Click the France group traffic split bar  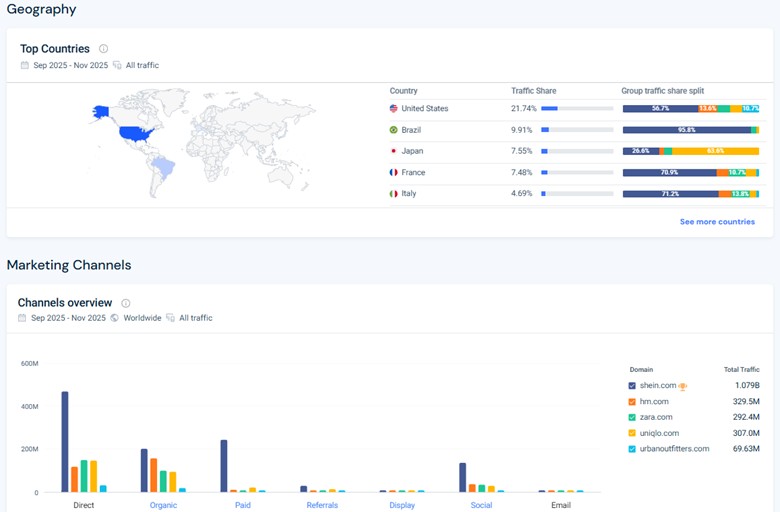click(691, 172)
